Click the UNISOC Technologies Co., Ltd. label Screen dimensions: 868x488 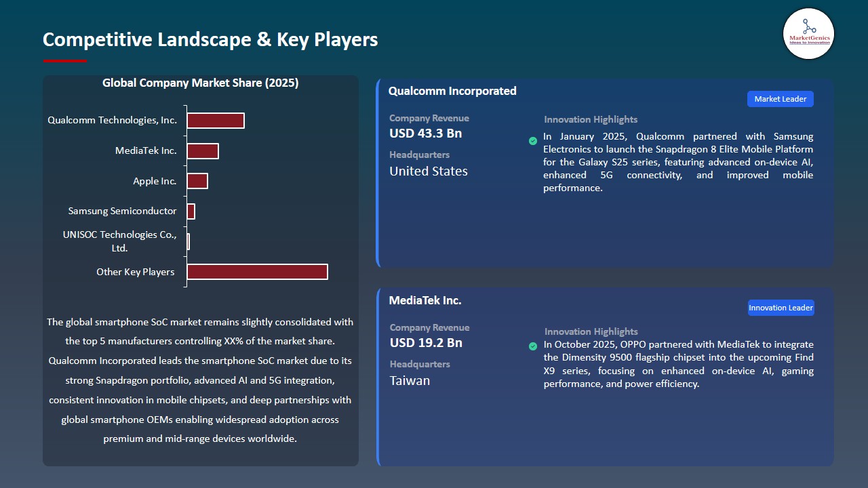119,241
